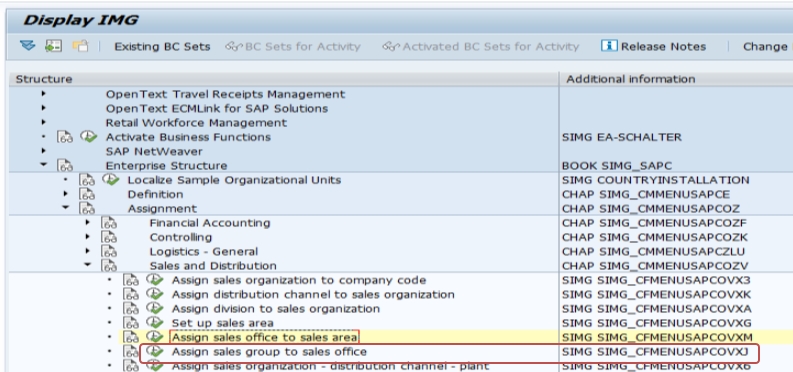
Task: Open documentation icon for Enterprise Structure
Action: point(65,165)
